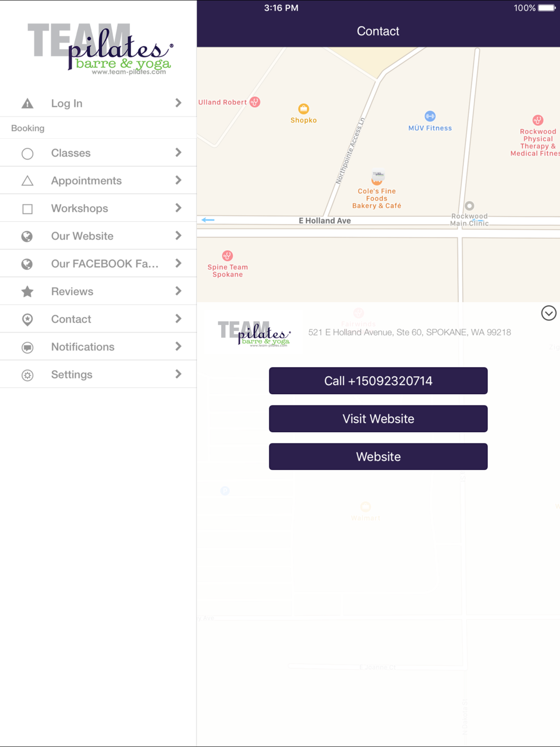Tap the Settings gear icon

click(x=27, y=375)
